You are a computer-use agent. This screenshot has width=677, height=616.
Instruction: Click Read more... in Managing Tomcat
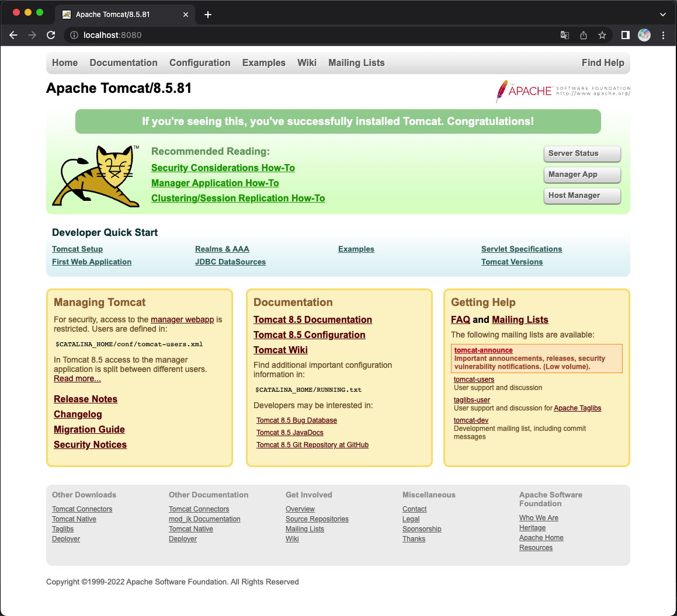[x=77, y=378]
